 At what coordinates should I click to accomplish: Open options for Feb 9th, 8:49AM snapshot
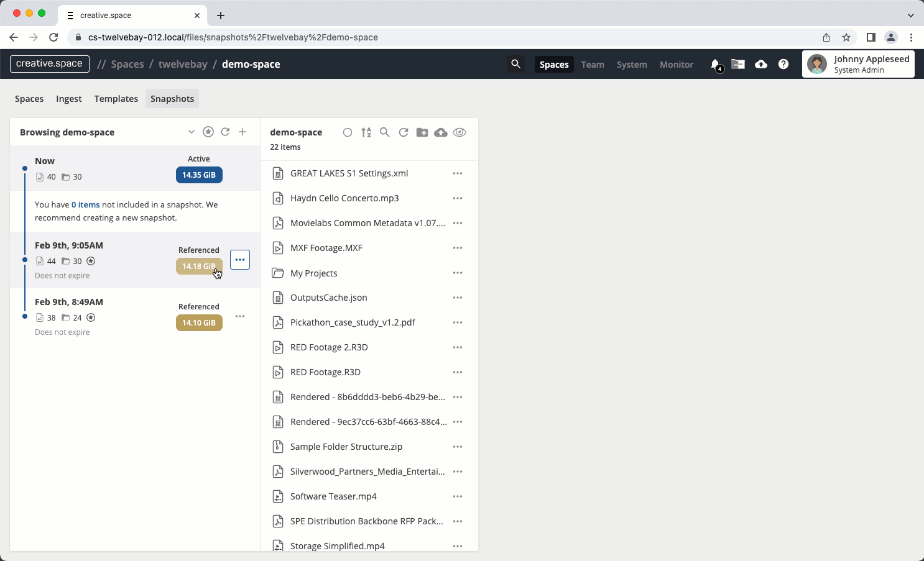click(x=240, y=316)
